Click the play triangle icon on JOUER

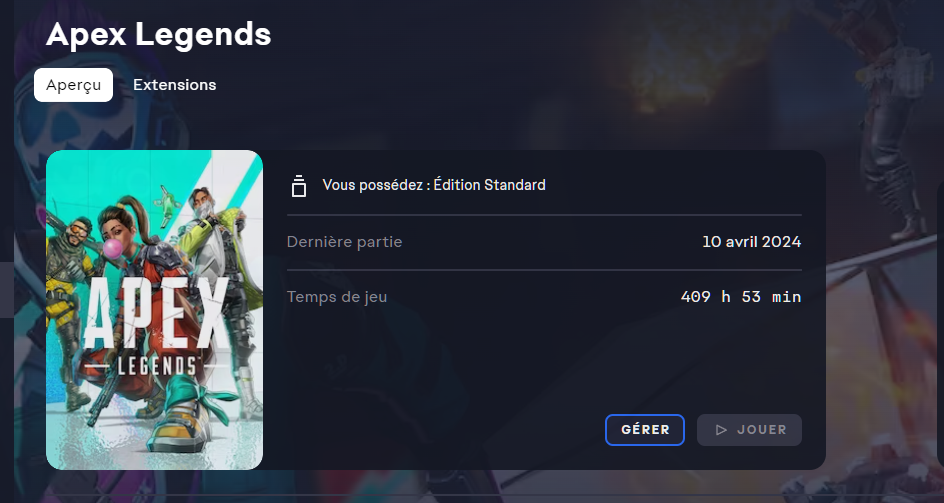721,430
